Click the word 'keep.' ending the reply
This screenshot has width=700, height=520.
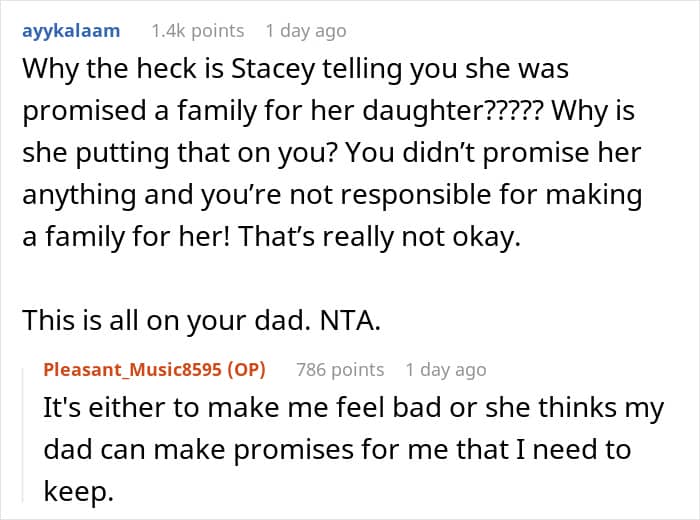[x=79, y=491]
